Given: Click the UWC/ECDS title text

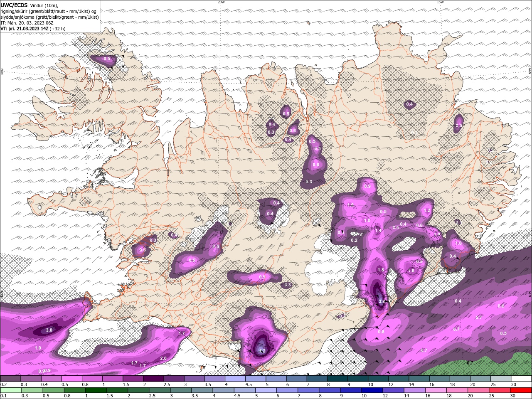Looking at the screenshot, I should click(14, 5).
